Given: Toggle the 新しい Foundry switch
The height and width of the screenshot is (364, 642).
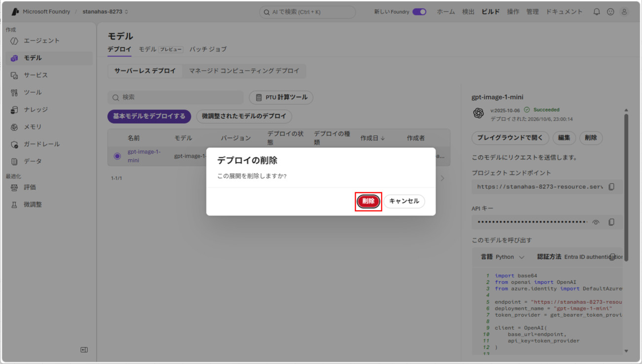Looking at the screenshot, I should click(x=419, y=12).
